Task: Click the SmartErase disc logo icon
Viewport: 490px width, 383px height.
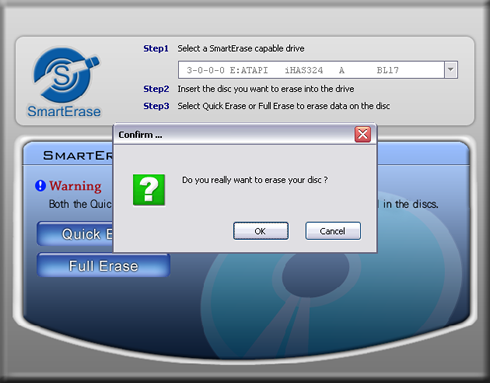Action: coord(65,75)
